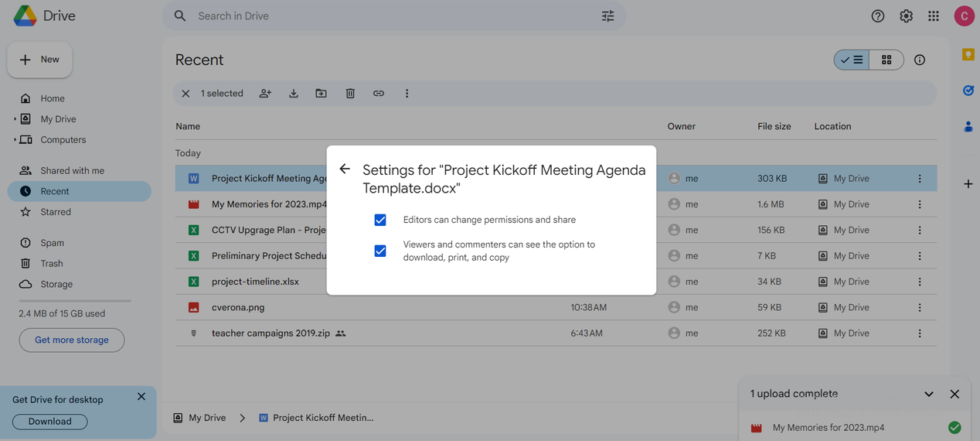The width and height of the screenshot is (980, 441).
Task: Select My Memories for 2023.mp4 row
Action: tap(556, 204)
